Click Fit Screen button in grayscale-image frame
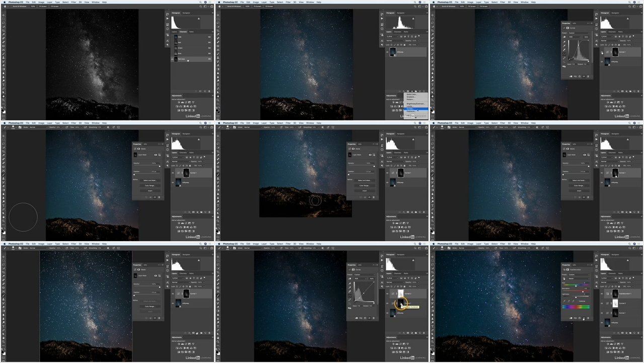 (43, 7)
